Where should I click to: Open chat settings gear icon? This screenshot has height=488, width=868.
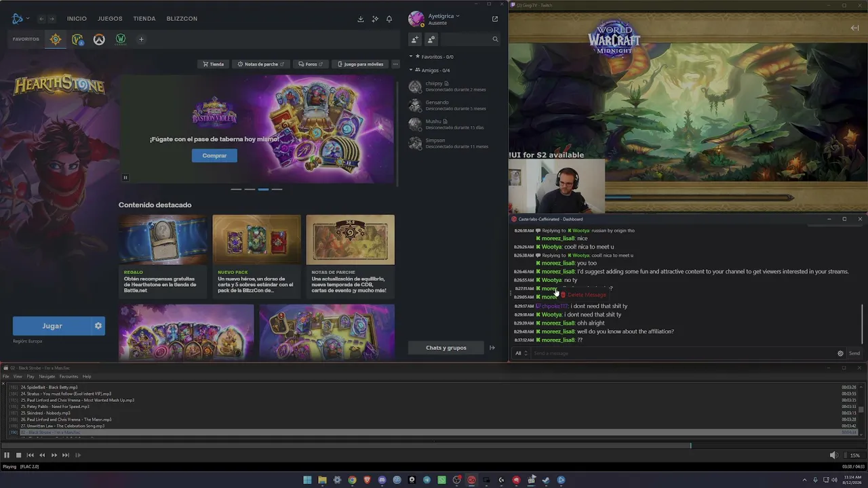point(840,353)
